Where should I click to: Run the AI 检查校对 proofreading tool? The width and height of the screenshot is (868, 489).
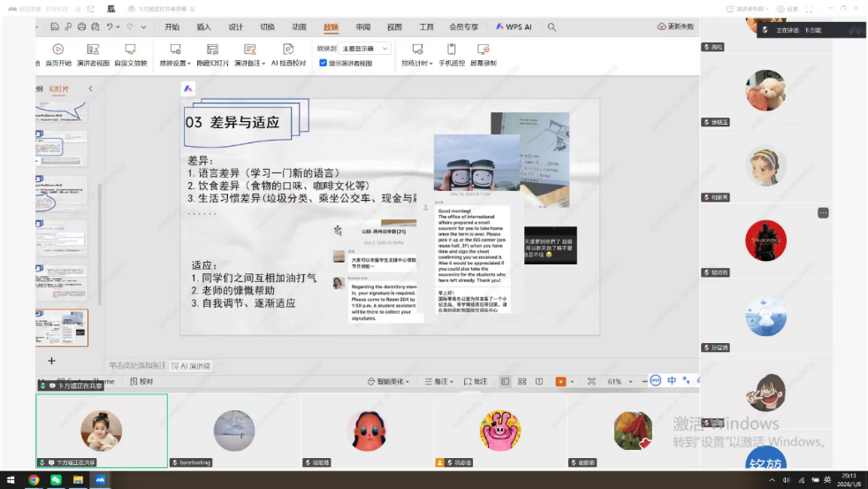(288, 50)
